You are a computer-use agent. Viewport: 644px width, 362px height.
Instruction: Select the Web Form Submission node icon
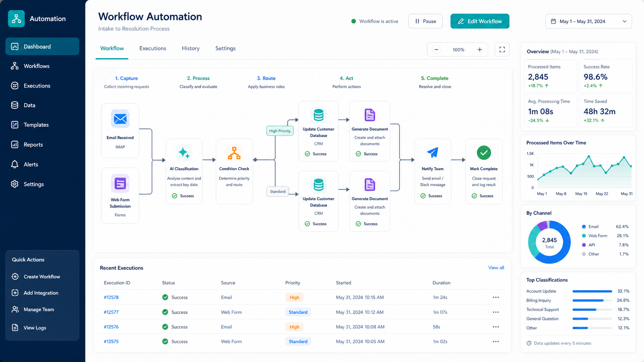click(120, 184)
